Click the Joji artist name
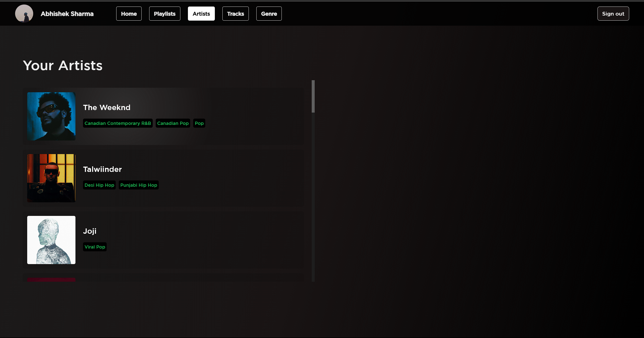644x338 pixels. click(x=90, y=231)
